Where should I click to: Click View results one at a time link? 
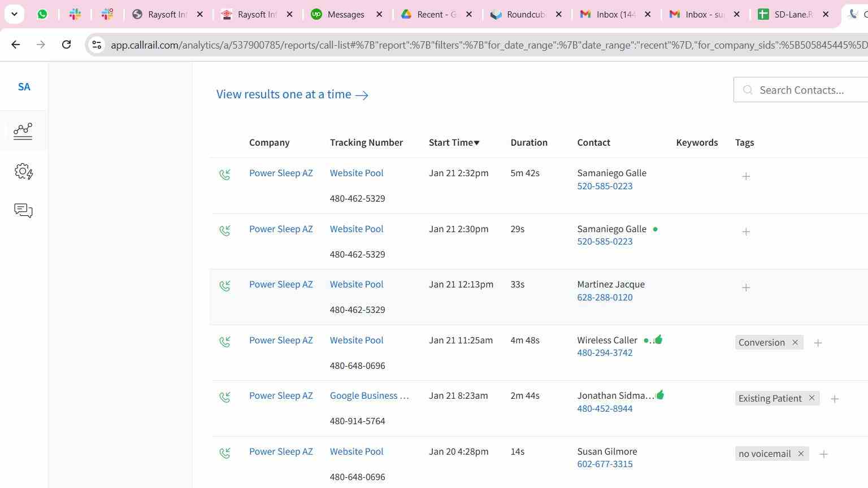point(292,94)
